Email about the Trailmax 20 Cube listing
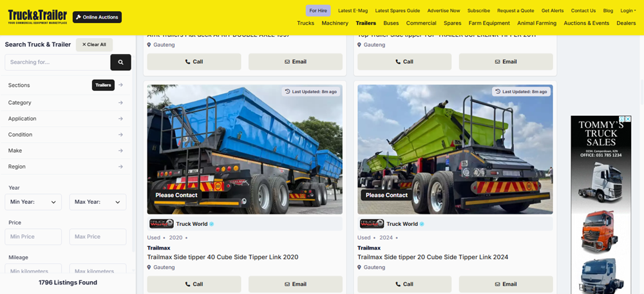 pyautogui.click(x=506, y=284)
